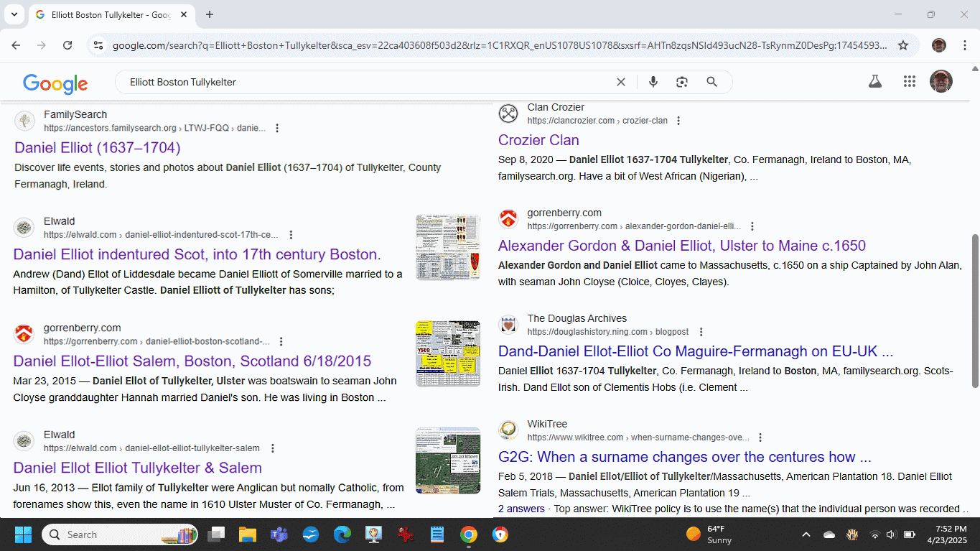This screenshot has width=980, height=551.
Task: Open File Explorer from the taskbar
Action: (248, 534)
